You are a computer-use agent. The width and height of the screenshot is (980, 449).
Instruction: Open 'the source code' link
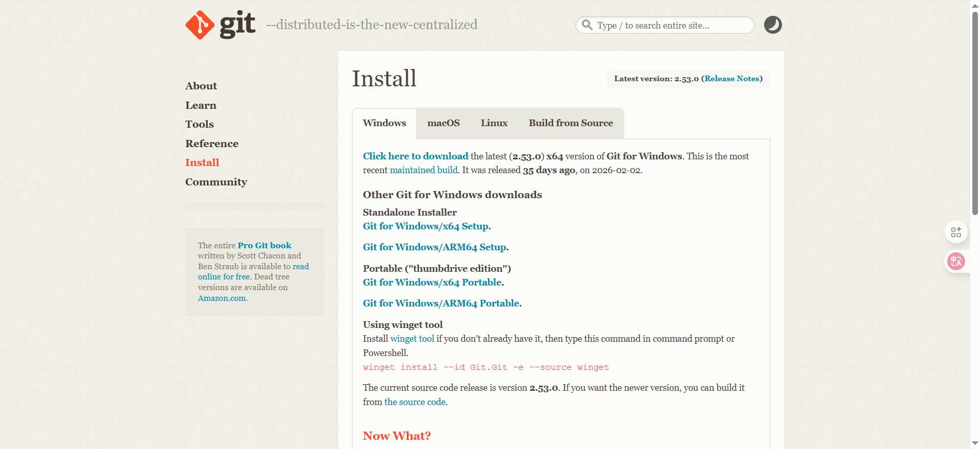coord(415,402)
